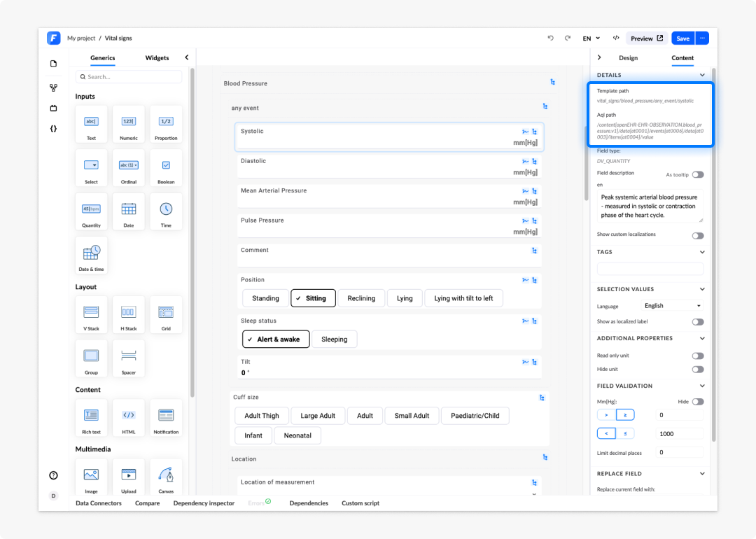Viewport: 756px width, 539px height.
Task: Switch to the Widgets tab
Action: point(157,58)
